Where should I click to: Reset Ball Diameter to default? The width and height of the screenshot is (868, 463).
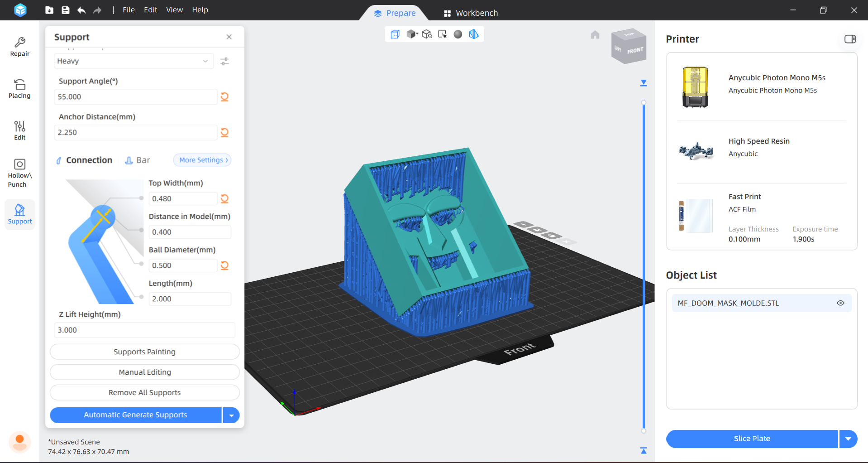coord(224,265)
